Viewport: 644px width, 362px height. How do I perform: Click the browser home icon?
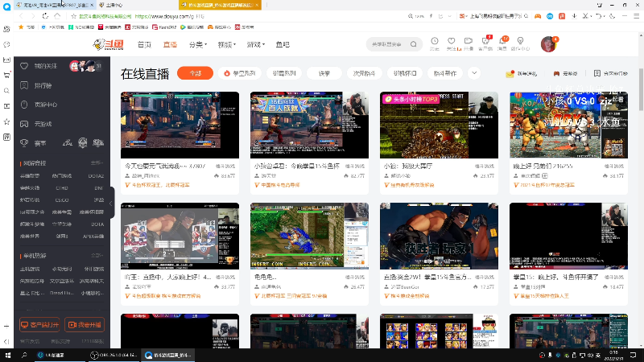[57, 16]
